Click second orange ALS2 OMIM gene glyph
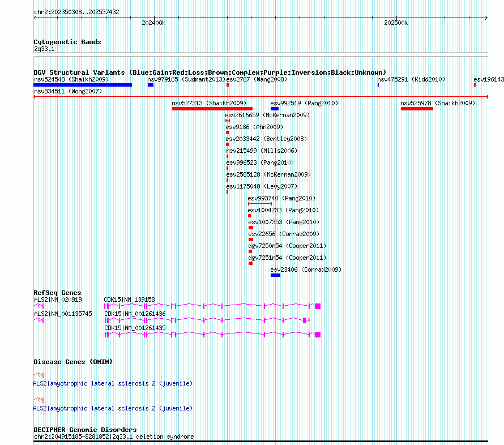The height and width of the screenshot is (445, 504). pyautogui.click(x=39, y=400)
